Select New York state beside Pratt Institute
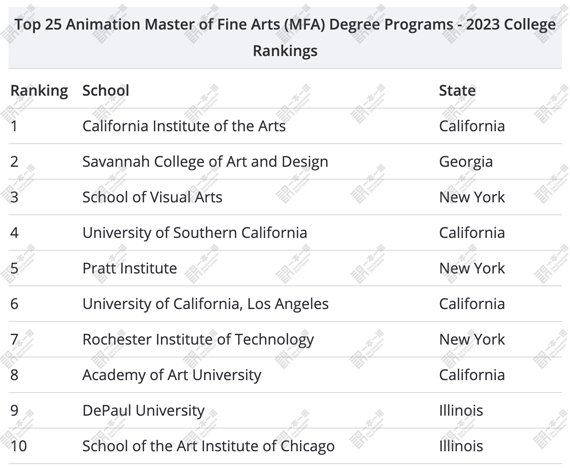Viewport: 570px width, 468px height. point(472,268)
